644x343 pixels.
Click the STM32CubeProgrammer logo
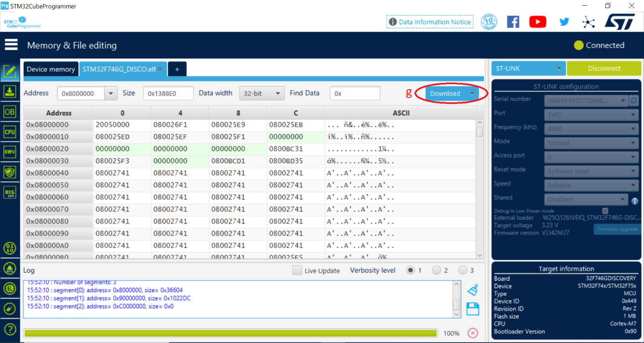click(x=23, y=22)
